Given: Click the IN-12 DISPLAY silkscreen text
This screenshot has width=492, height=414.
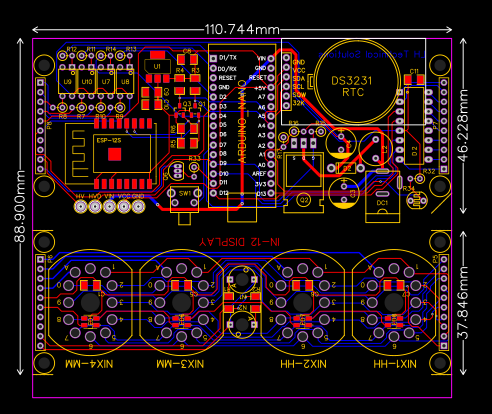Looking at the screenshot, I should [239, 242].
